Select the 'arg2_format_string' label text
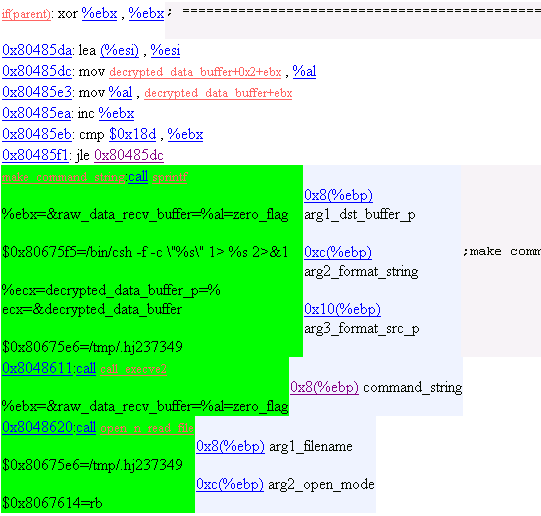The image size is (541, 516). [x=361, y=272]
